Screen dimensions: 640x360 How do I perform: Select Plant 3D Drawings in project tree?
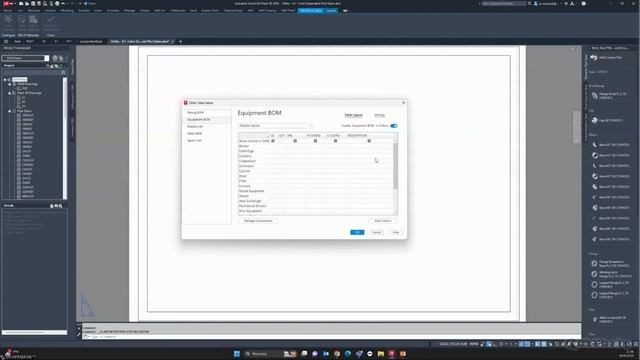pyautogui.click(x=29, y=93)
